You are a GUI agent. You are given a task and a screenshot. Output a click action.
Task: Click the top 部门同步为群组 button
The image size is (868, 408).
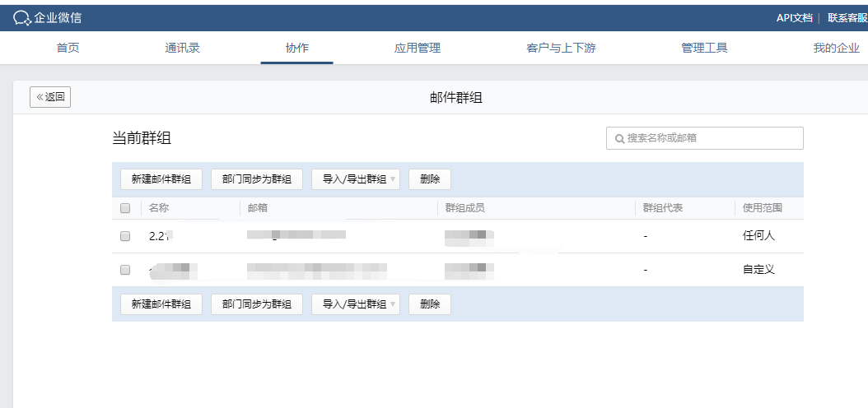257,179
